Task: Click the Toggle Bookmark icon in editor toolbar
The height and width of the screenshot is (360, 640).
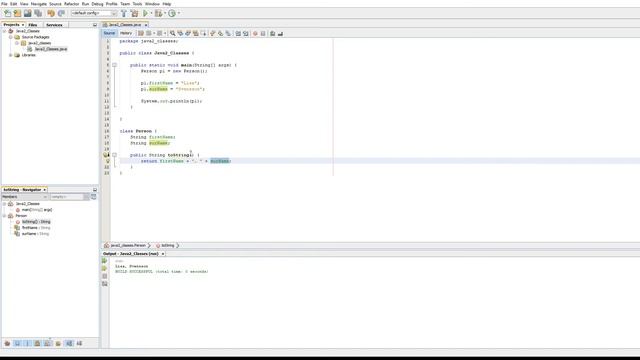Action: point(228,33)
